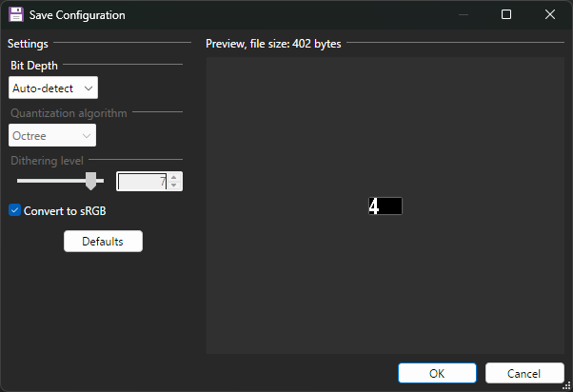Open the Bit Depth Auto-detect dropdown

click(x=53, y=88)
